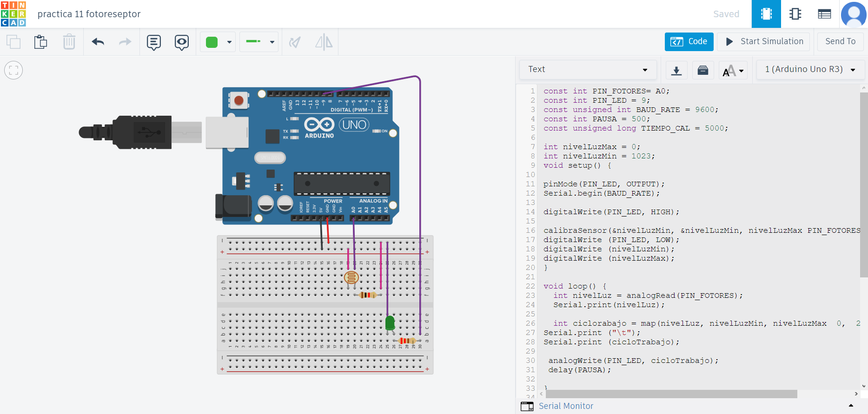The width and height of the screenshot is (868, 414).
Task: Download the code with the download icon
Action: coord(676,70)
